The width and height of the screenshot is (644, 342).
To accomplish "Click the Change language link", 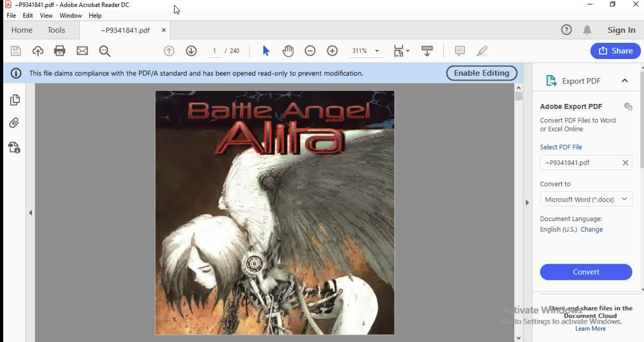I will tap(592, 229).
